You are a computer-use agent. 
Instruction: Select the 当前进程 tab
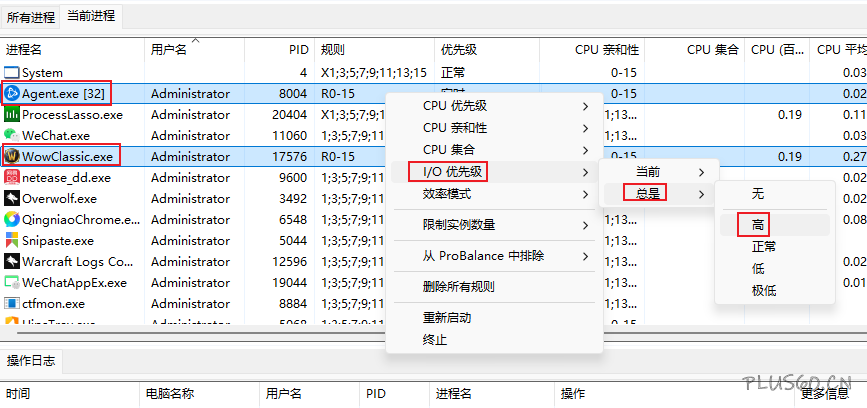[x=91, y=15]
